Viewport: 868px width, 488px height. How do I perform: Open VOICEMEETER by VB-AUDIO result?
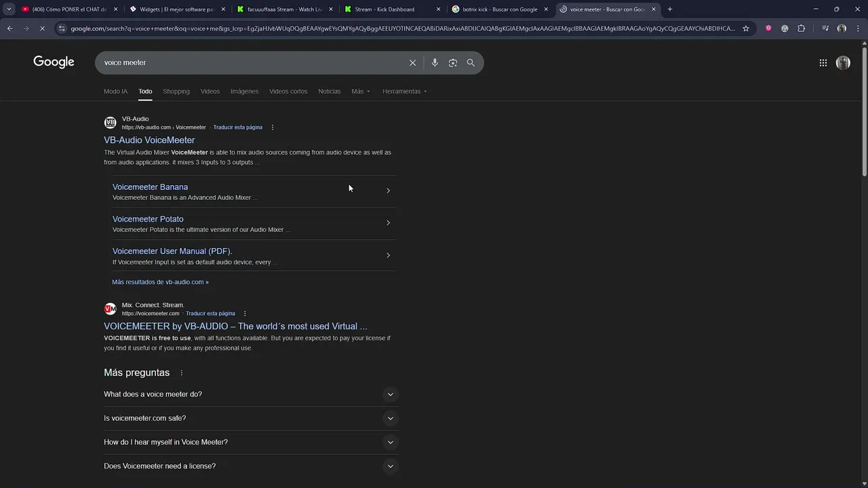235,326
